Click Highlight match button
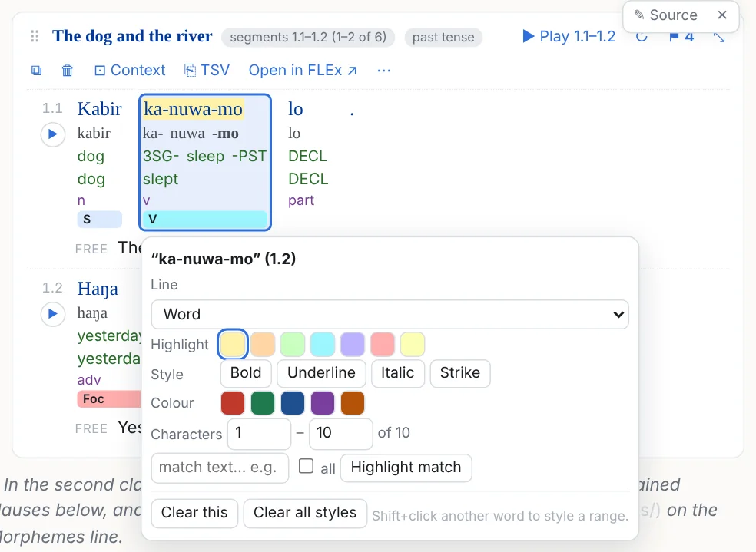Viewport: 756px width, 552px height. coord(406,468)
